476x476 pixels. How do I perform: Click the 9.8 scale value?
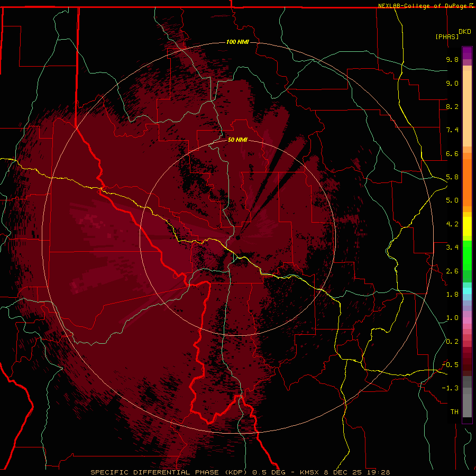click(452, 59)
